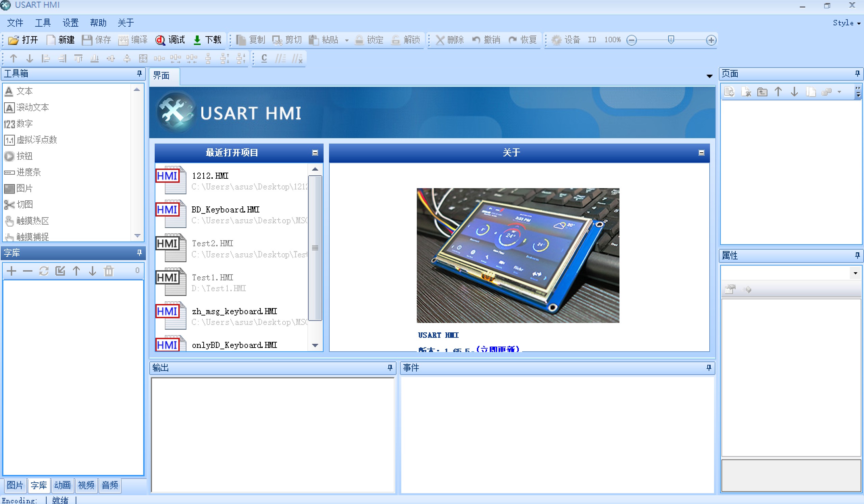
Task: Pin the 属性 properties panel
Action: (857, 255)
